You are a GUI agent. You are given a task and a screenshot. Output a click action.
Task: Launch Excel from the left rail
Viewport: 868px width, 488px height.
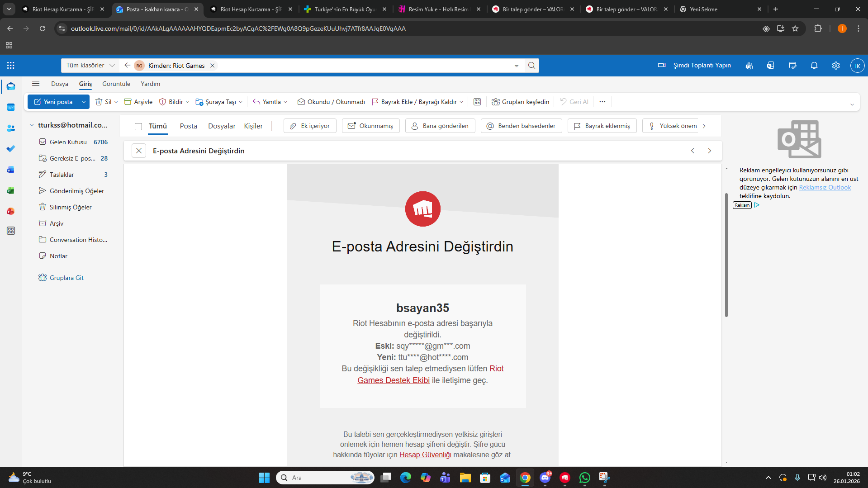click(11, 190)
